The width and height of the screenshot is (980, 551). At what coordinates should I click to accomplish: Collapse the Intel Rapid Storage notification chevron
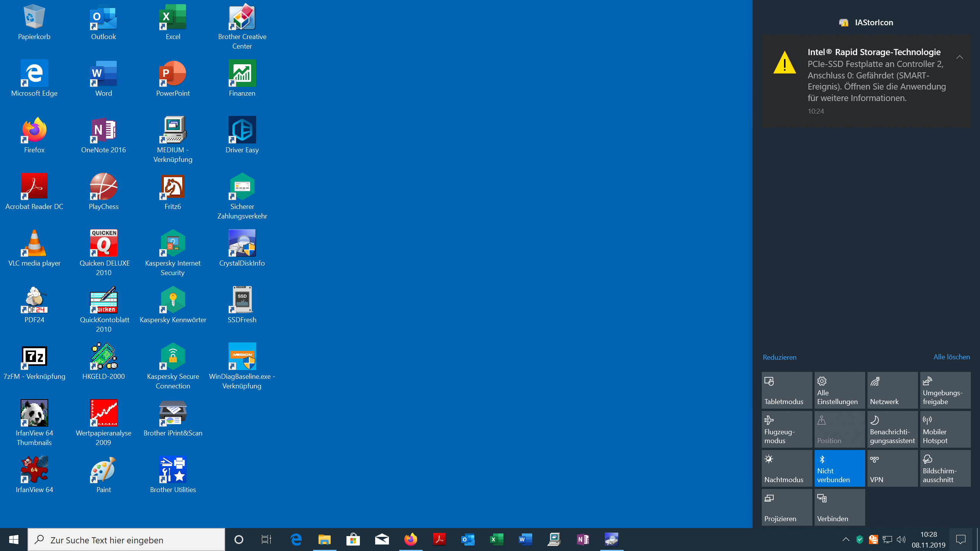959,57
